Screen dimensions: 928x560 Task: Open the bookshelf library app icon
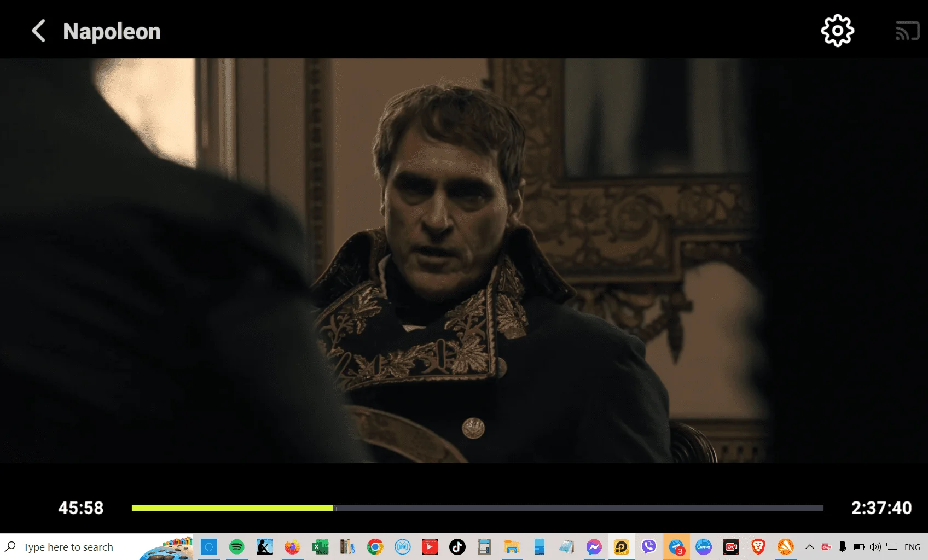click(x=347, y=547)
